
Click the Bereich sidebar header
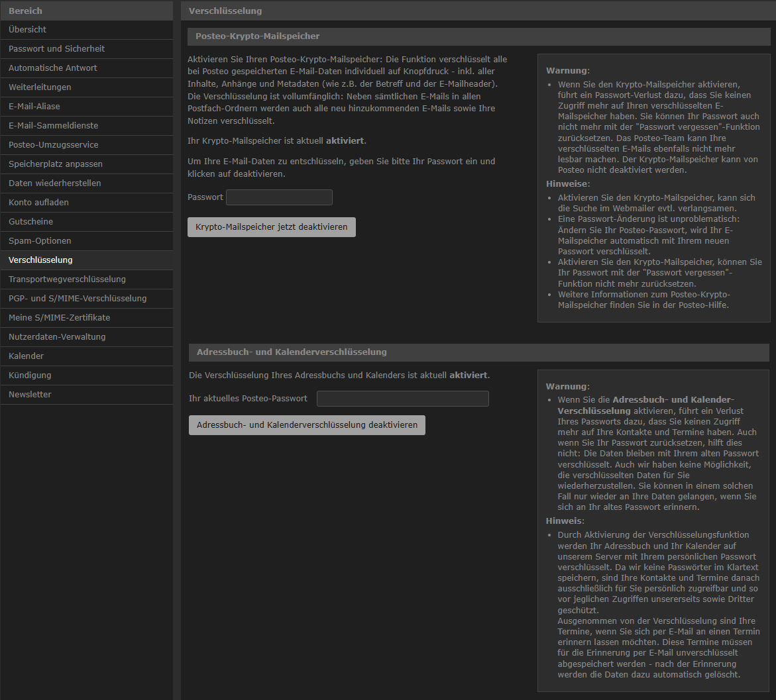25,11
